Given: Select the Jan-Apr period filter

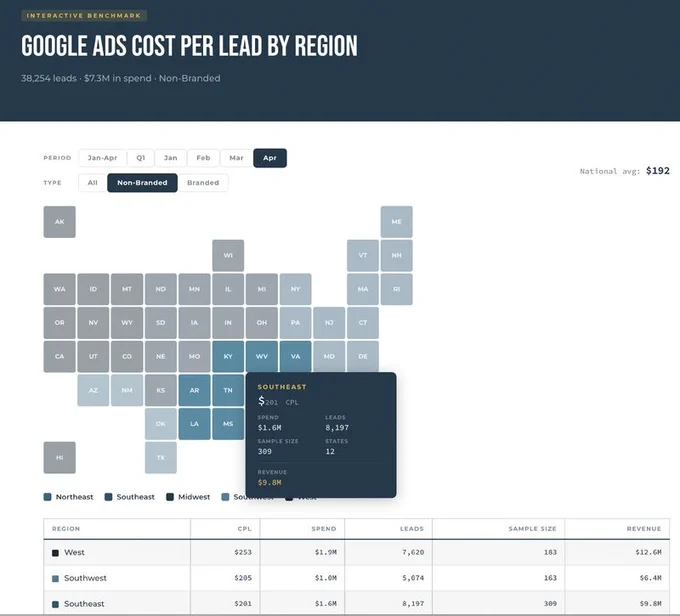Looking at the screenshot, I should coord(102,158).
